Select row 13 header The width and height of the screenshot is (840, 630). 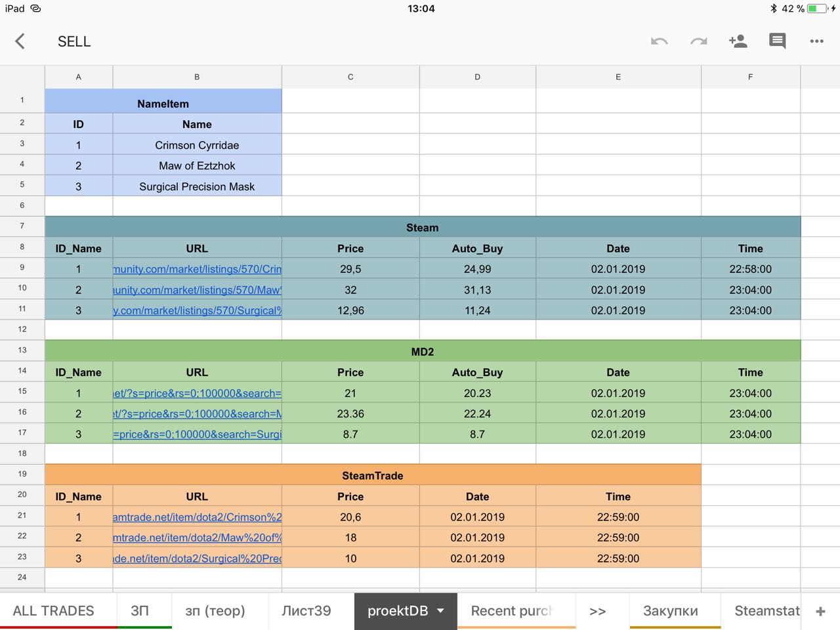coord(22,350)
